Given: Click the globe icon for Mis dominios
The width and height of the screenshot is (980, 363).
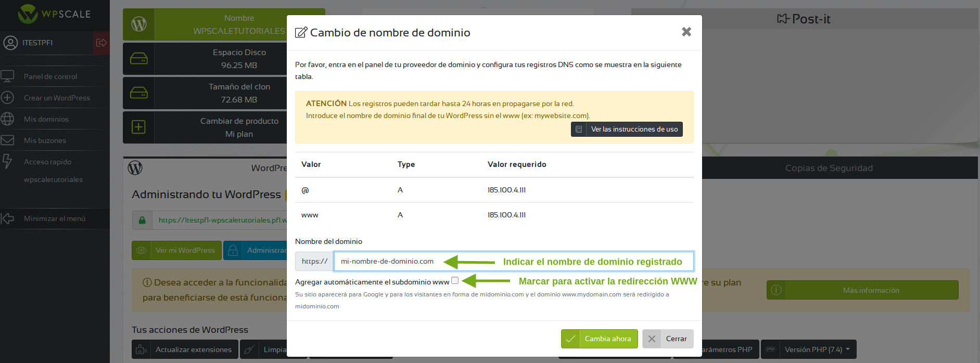Looking at the screenshot, I should [7, 119].
